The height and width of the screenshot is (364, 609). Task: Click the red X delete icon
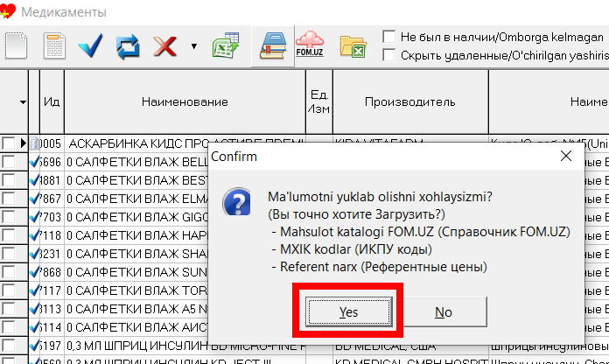coord(165,46)
